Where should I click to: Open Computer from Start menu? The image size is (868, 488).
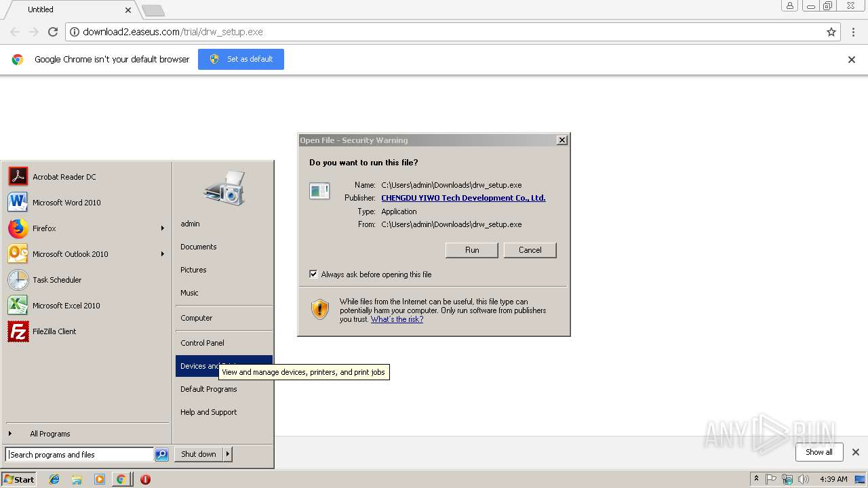[x=224, y=318]
